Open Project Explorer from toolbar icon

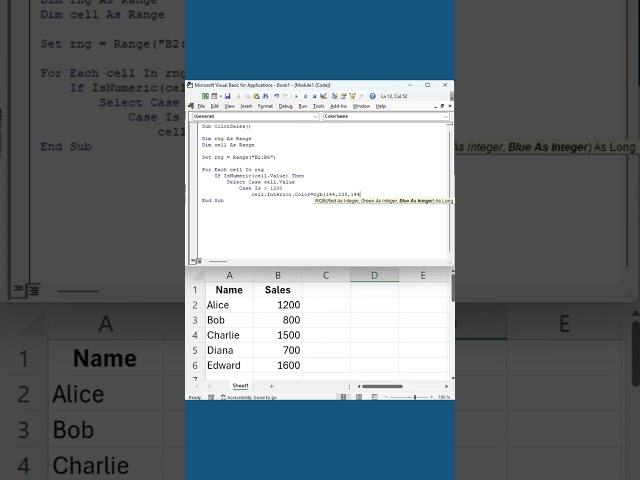pos(334,96)
